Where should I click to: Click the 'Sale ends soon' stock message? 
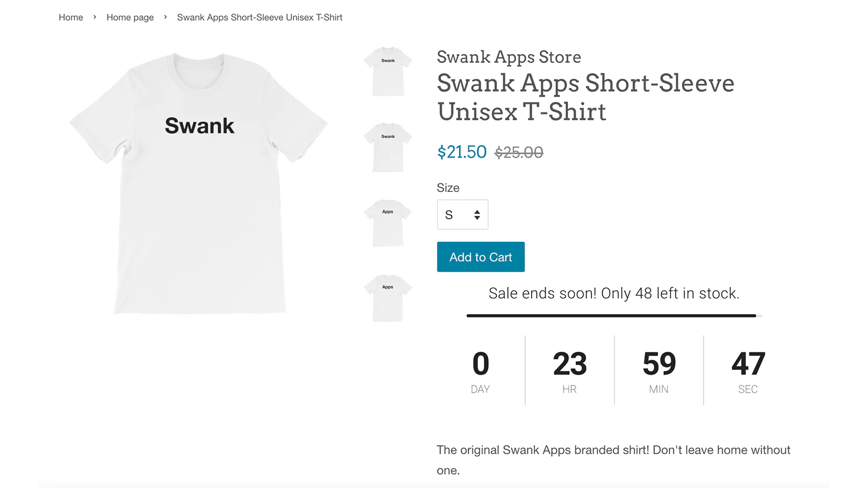[x=614, y=293]
